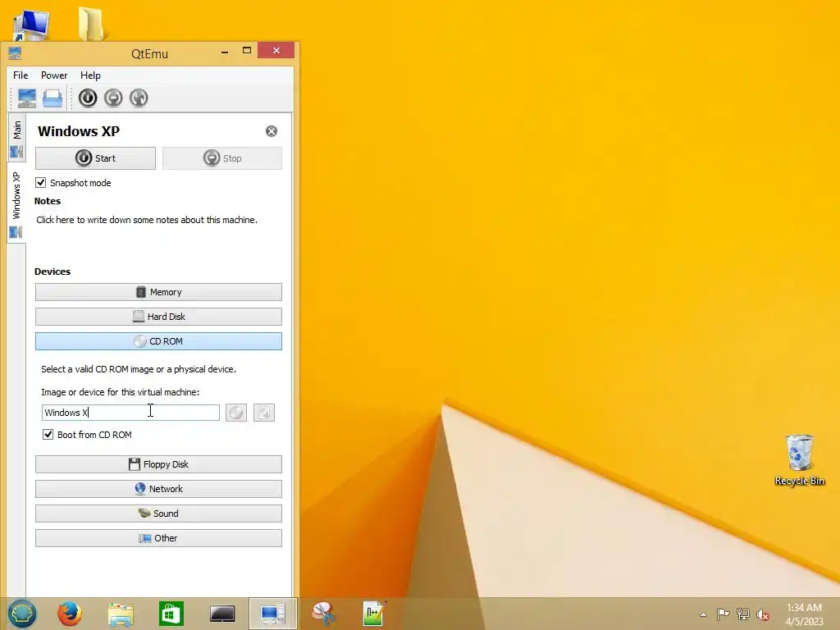Expand the Hard Disk device section

158,317
